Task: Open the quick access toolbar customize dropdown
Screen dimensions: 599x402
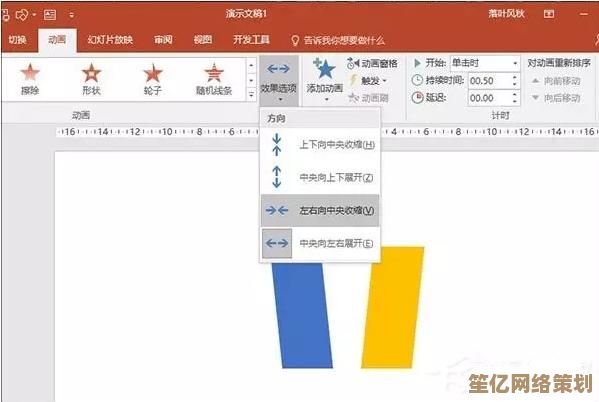Action: (x=71, y=15)
